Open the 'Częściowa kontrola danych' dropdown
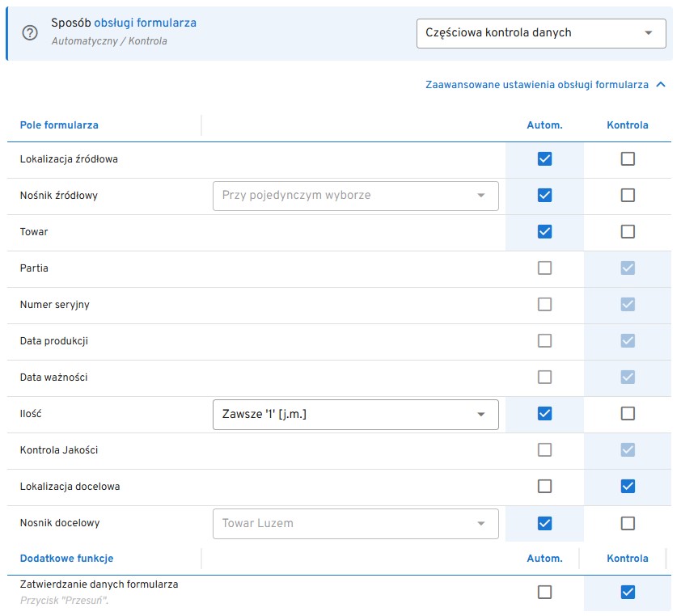681x616 pixels. click(540, 33)
